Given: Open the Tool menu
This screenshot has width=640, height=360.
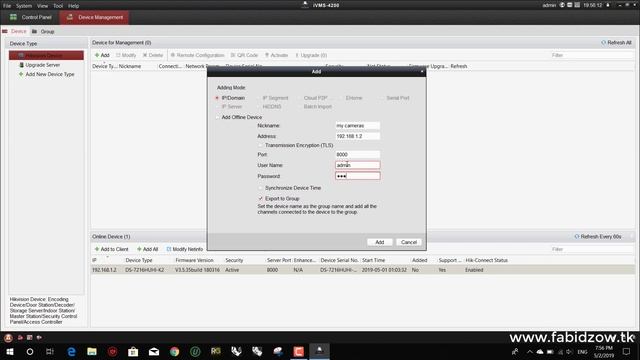Looking at the screenshot, I should coord(58,6).
